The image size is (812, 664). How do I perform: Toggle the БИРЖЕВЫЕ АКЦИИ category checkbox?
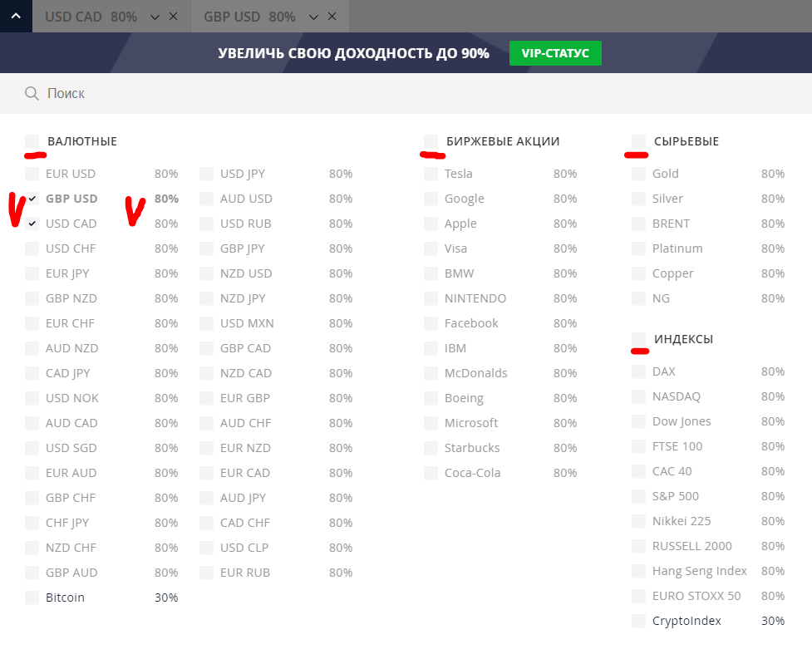tap(431, 141)
